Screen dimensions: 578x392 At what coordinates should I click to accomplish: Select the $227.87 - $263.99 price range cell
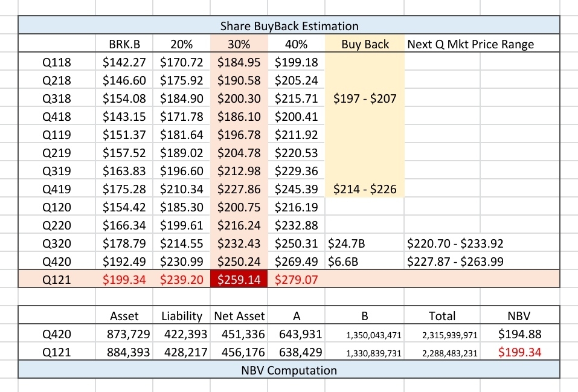coord(455,262)
